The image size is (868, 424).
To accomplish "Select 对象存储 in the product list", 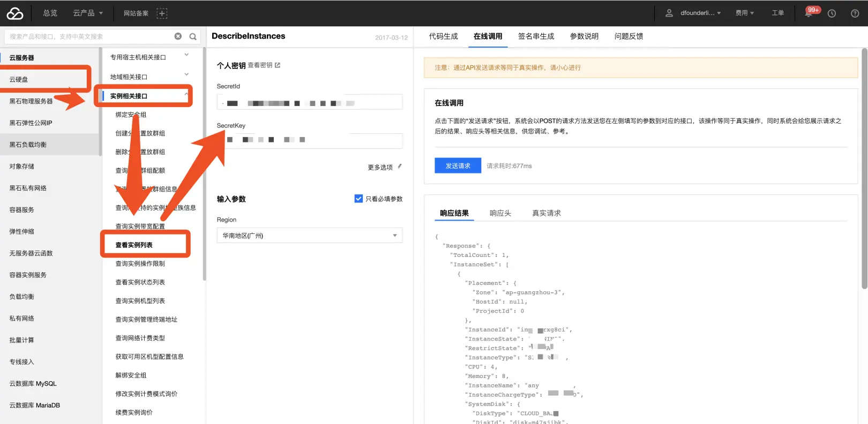I will point(21,166).
